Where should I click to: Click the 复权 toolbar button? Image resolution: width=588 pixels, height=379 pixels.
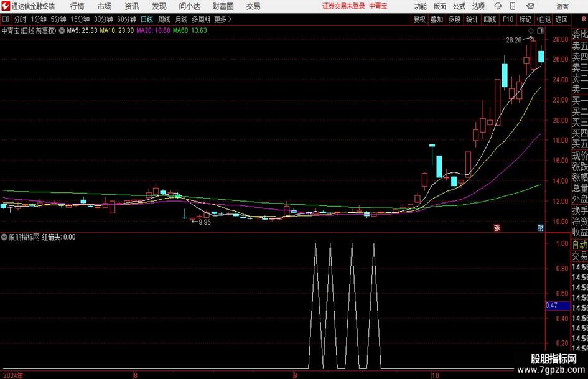coord(419,19)
